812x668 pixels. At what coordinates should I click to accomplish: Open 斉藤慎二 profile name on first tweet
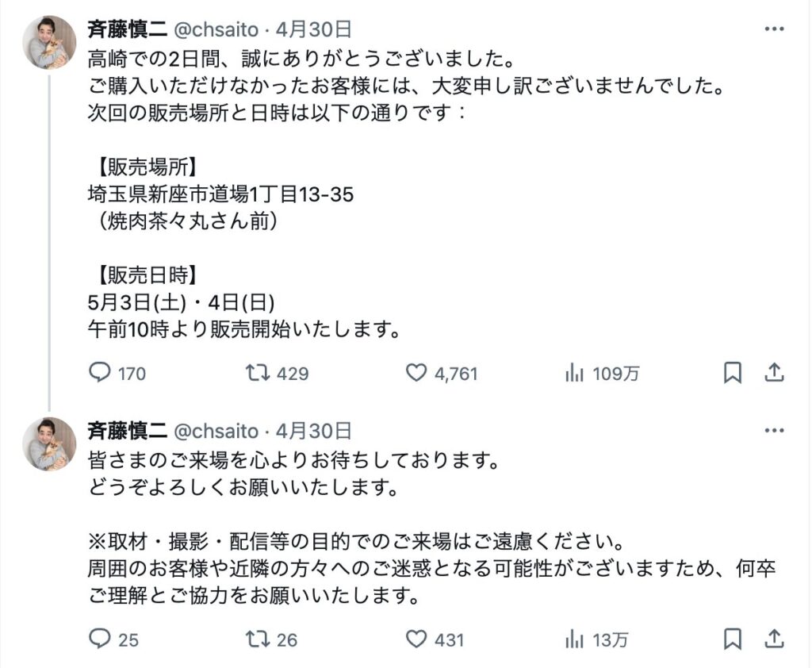(127, 29)
